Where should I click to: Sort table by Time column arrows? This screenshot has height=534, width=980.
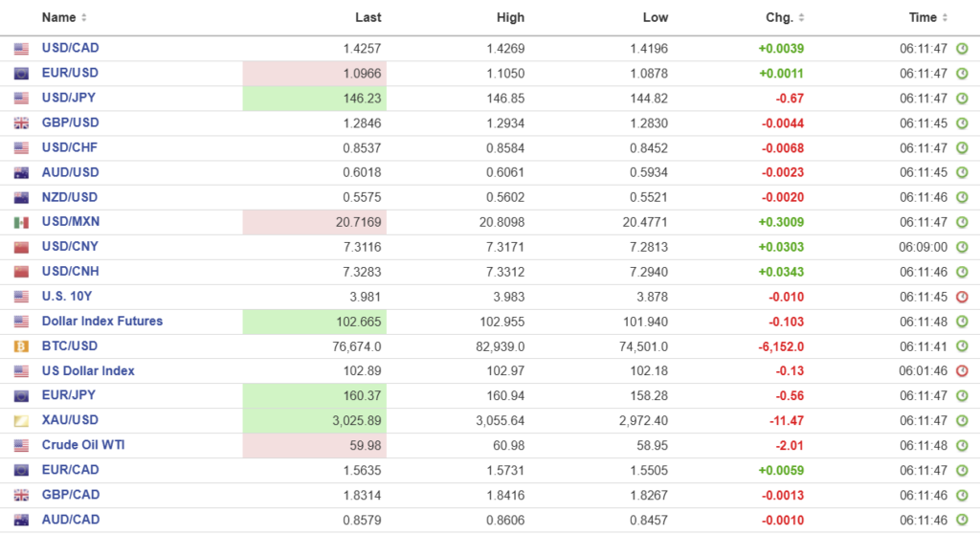(x=945, y=18)
